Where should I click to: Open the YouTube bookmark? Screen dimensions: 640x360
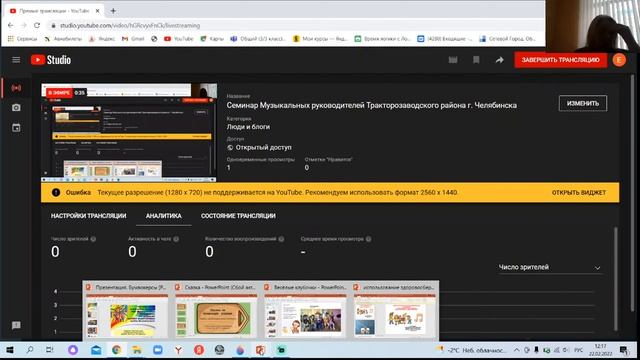coord(179,39)
